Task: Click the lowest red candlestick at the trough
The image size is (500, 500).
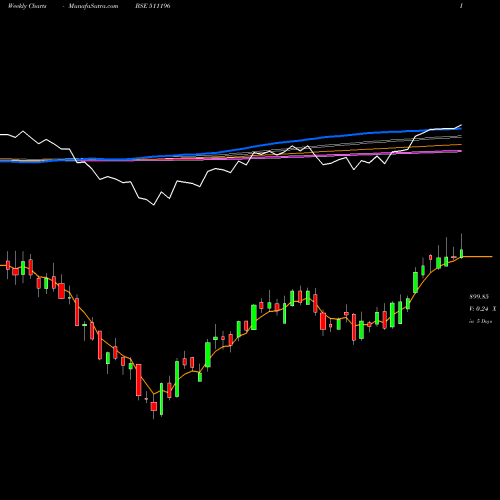Action: coord(154,406)
